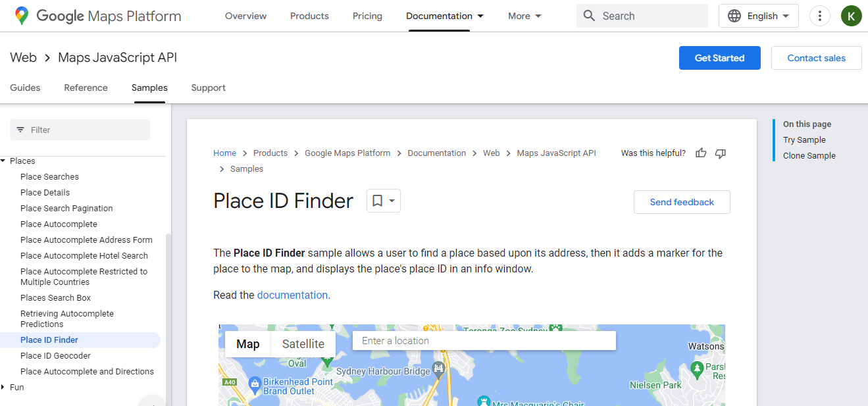Switch map to Satellite view
The width and height of the screenshot is (868, 406).
pyautogui.click(x=303, y=343)
